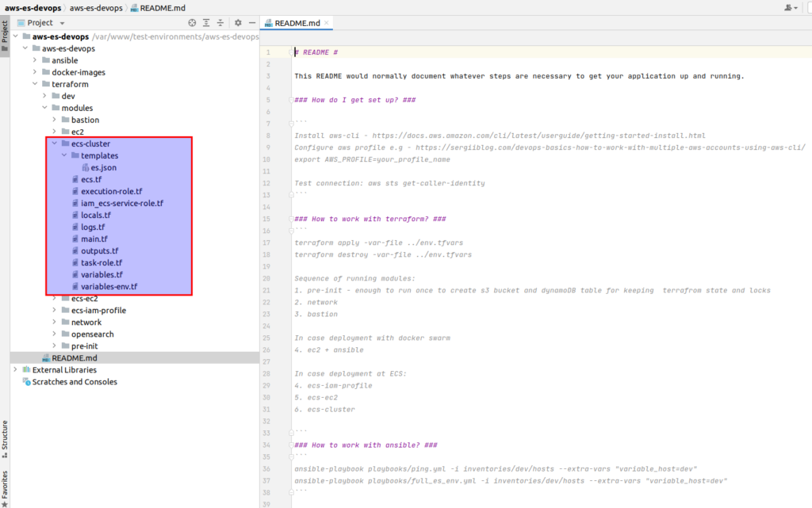Click line number 15 in the gutter

(x=266, y=219)
